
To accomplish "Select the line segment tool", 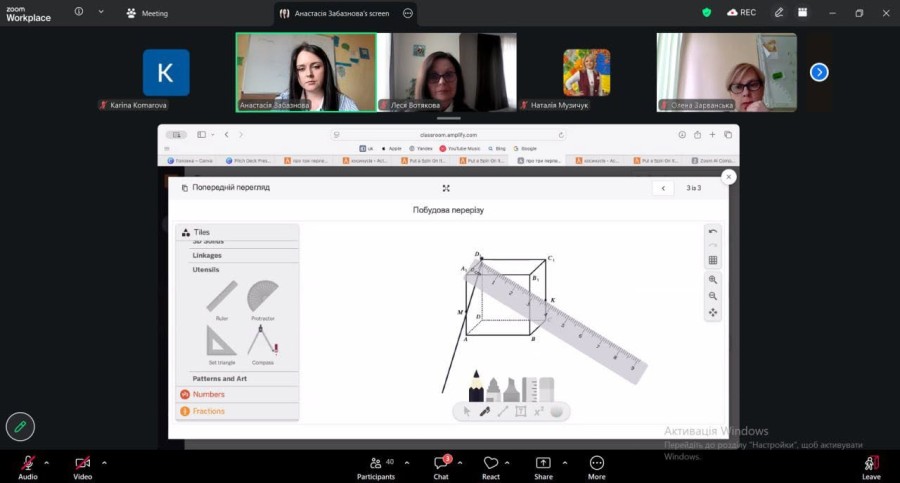I will coord(503,411).
